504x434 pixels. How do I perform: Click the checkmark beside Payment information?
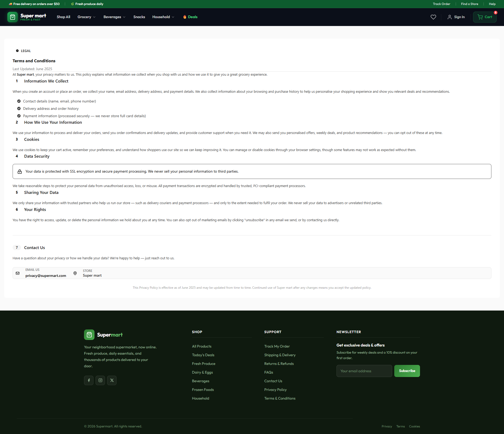[19, 116]
